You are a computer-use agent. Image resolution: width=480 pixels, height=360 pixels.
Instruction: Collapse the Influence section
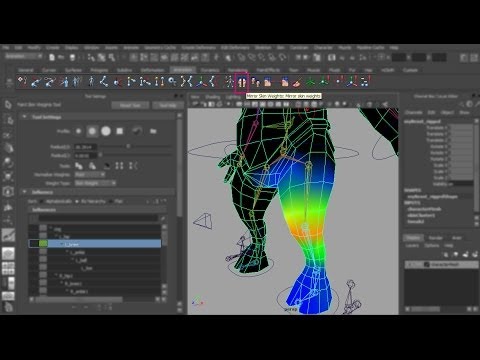(24, 192)
